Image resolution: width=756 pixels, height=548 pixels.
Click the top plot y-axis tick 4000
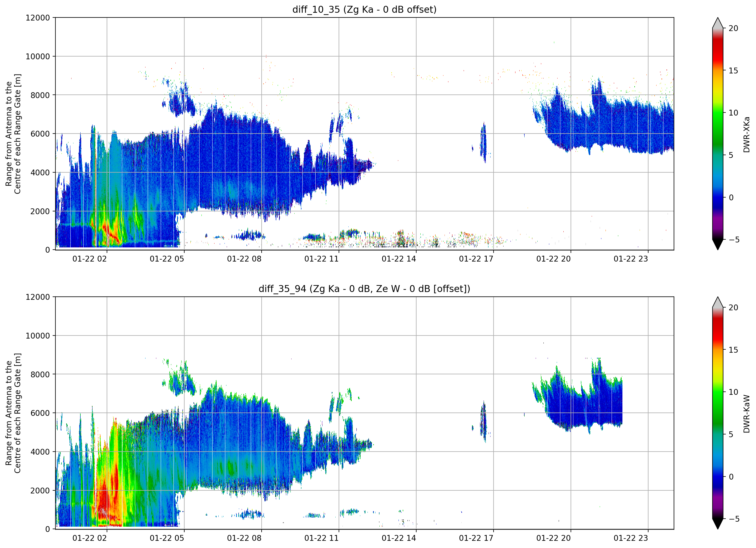40,172
